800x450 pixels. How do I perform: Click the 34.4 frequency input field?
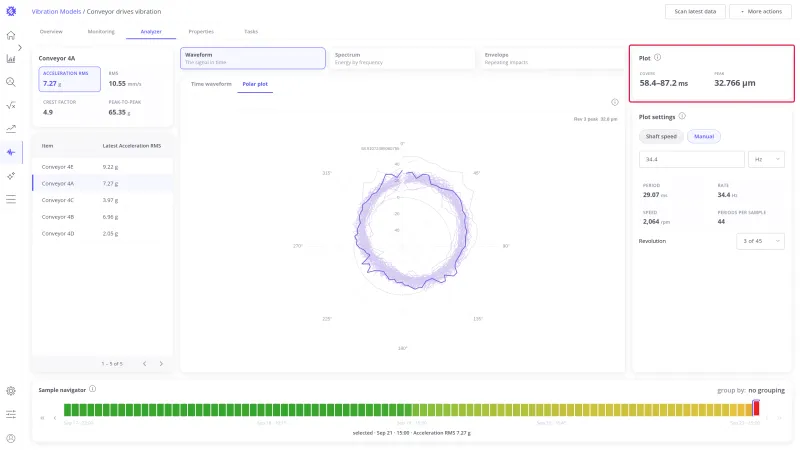[x=691, y=159]
